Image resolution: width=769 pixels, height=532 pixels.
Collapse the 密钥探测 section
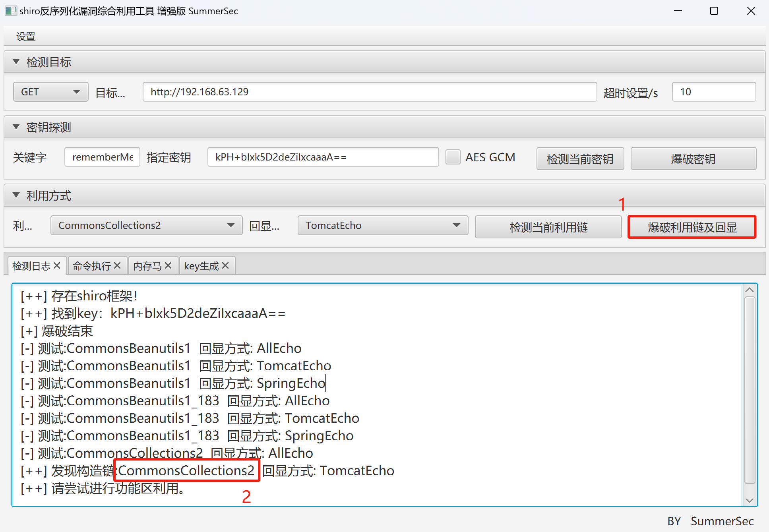(16, 127)
